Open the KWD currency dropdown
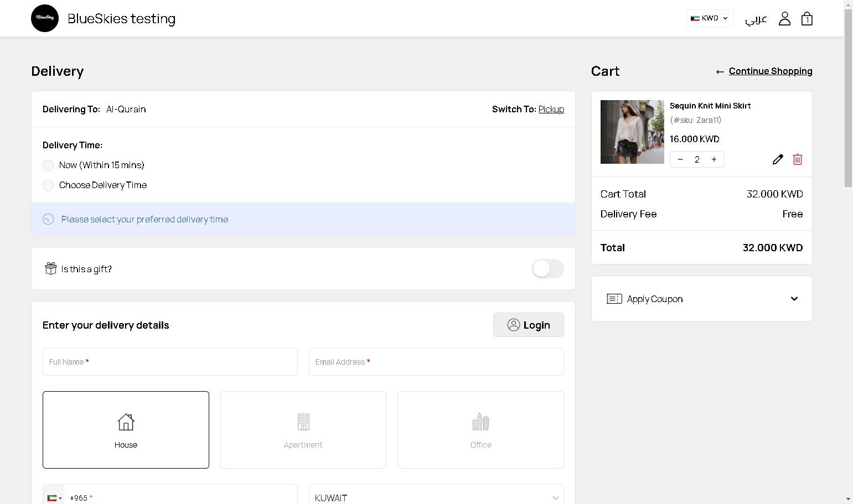This screenshot has width=853, height=504. 710,18
